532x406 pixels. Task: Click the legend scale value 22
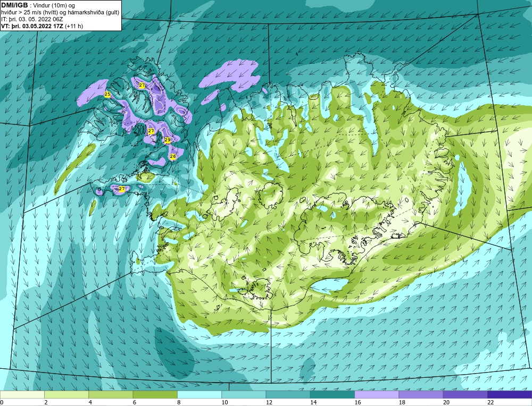pyautogui.click(x=490, y=402)
